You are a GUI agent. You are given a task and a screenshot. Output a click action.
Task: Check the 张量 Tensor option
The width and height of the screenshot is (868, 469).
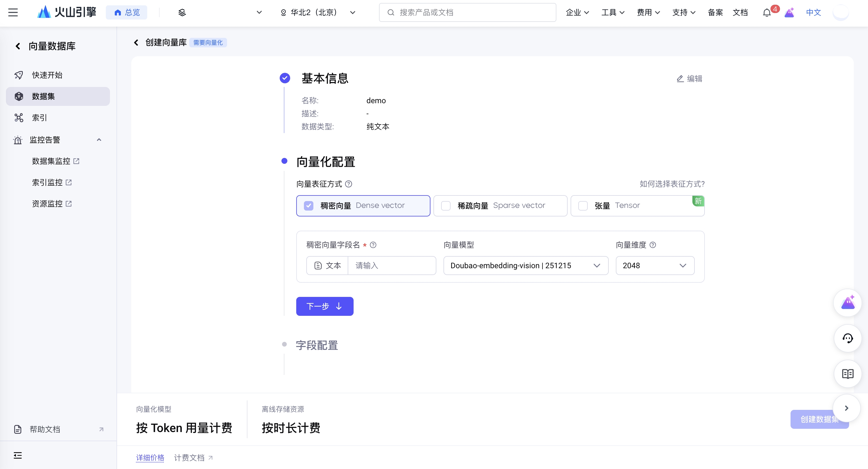pyautogui.click(x=583, y=206)
